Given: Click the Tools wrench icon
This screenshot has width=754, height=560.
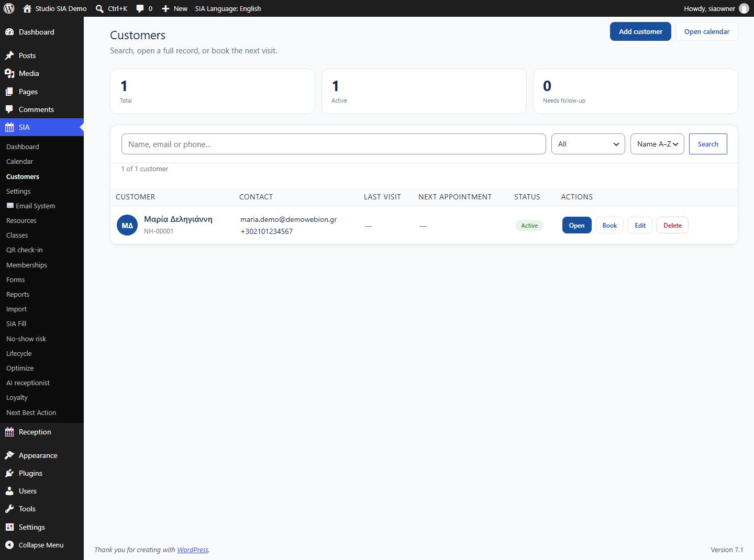Looking at the screenshot, I should pyautogui.click(x=9, y=509).
